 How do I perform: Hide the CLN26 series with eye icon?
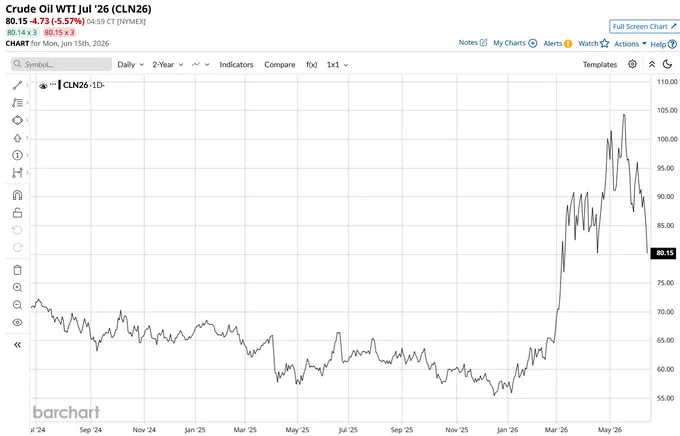coord(43,86)
